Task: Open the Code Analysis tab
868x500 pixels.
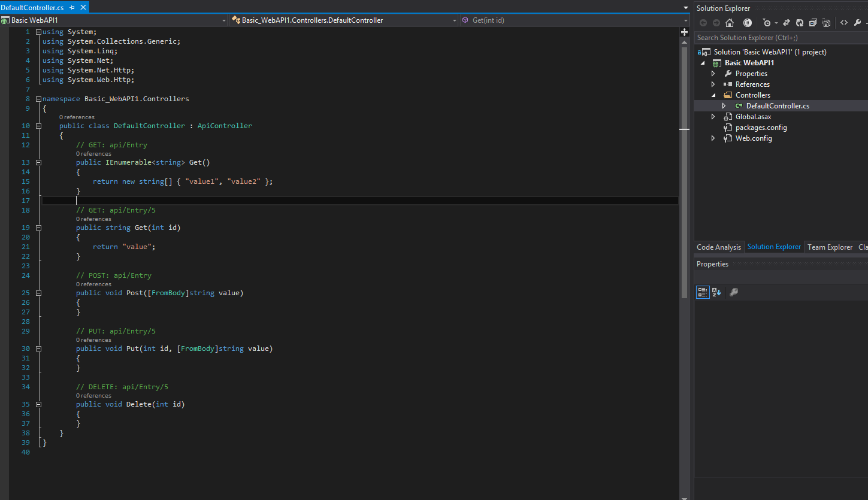Action: tap(718, 247)
